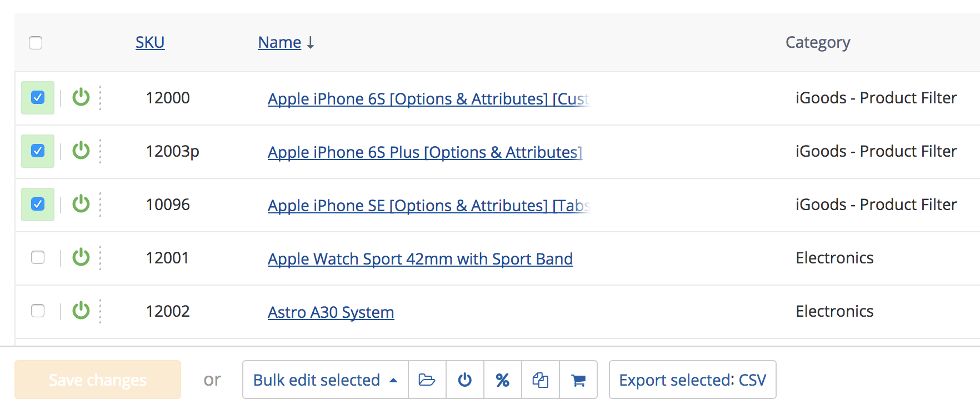Image resolution: width=980 pixels, height=409 pixels.
Task: Check the Astro A30 System row checkbox
Action: [38, 311]
